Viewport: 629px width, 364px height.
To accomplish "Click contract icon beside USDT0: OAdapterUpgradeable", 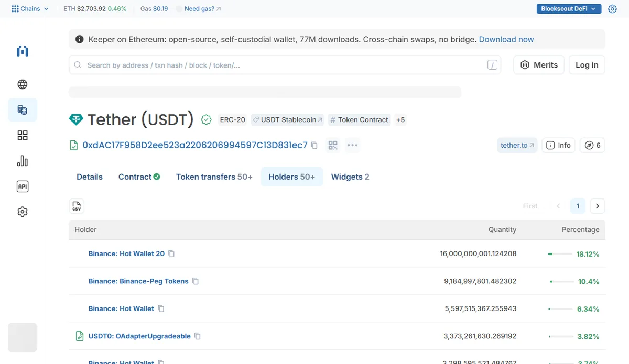I will pos(80,336).
